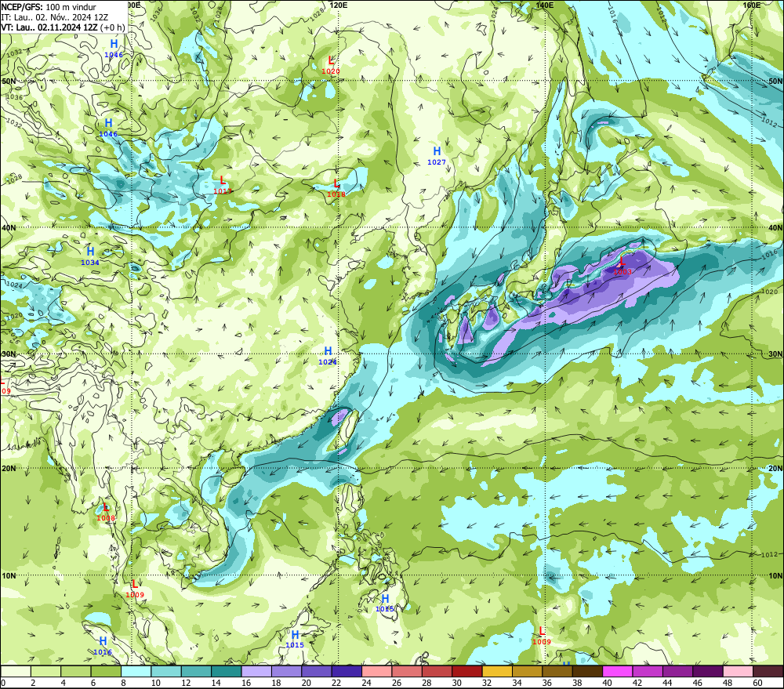784x689 pixels.
Task: Select the 10N label on the right axis
Action: pos(775,576)
